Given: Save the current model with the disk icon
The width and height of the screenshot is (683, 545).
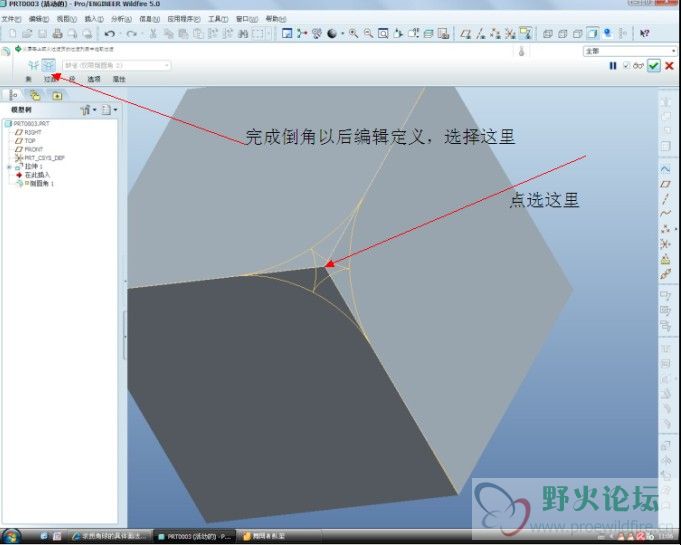Looking at the screenshot, I should click(42, 34).
